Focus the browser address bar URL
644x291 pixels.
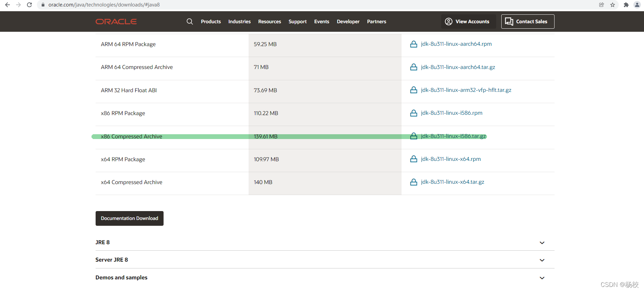pos(104,5)
